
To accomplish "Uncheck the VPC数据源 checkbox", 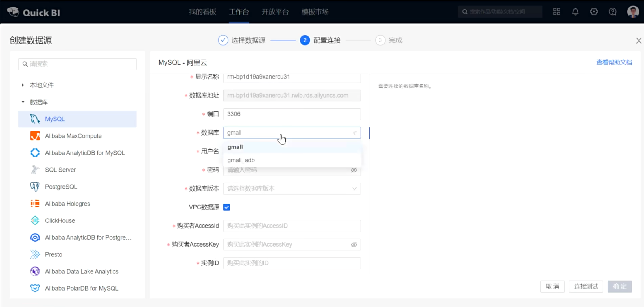I will click(226, 207).
